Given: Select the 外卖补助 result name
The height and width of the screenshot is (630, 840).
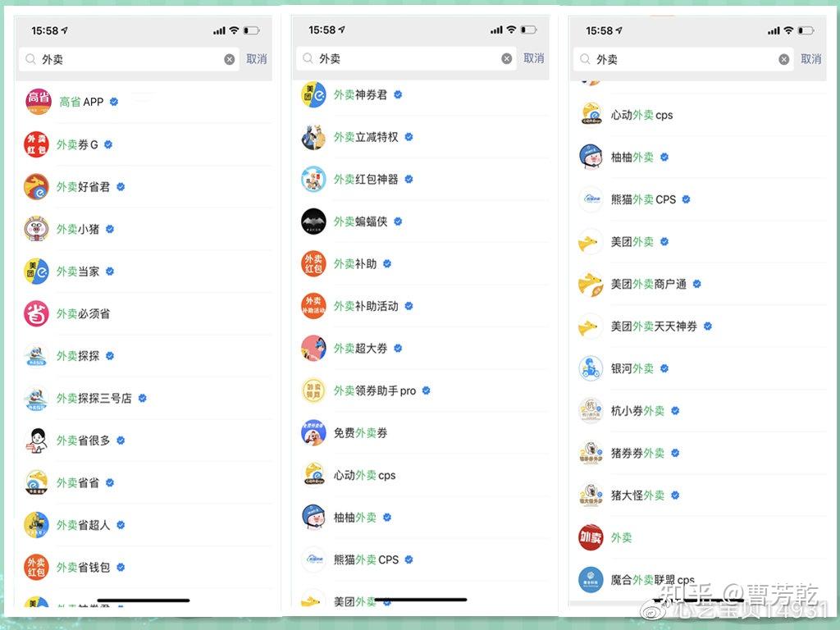Looking at the screenshot, I should pyautogui.click(x=355, y=264).
